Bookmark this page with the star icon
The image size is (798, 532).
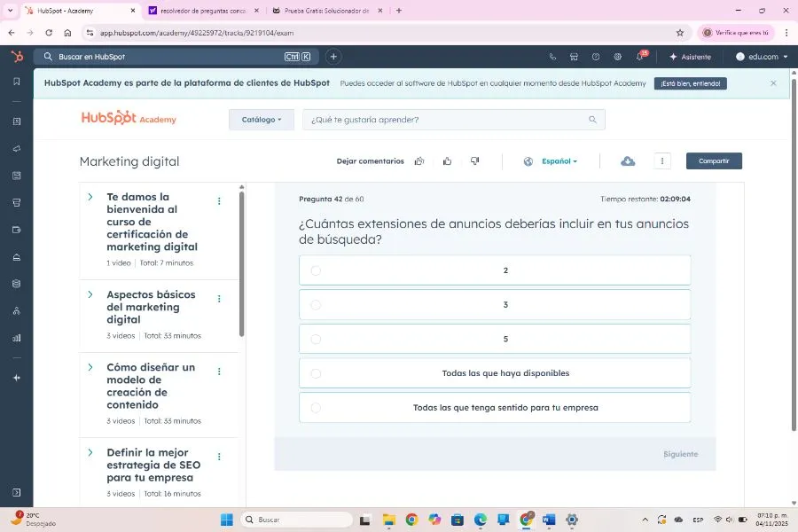coord(680,33)
